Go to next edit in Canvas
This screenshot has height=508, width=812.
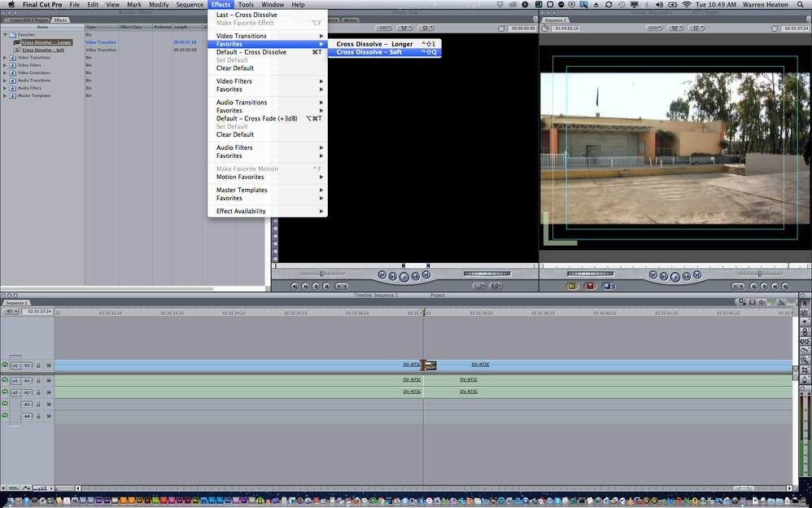click(x=697, y=275)
